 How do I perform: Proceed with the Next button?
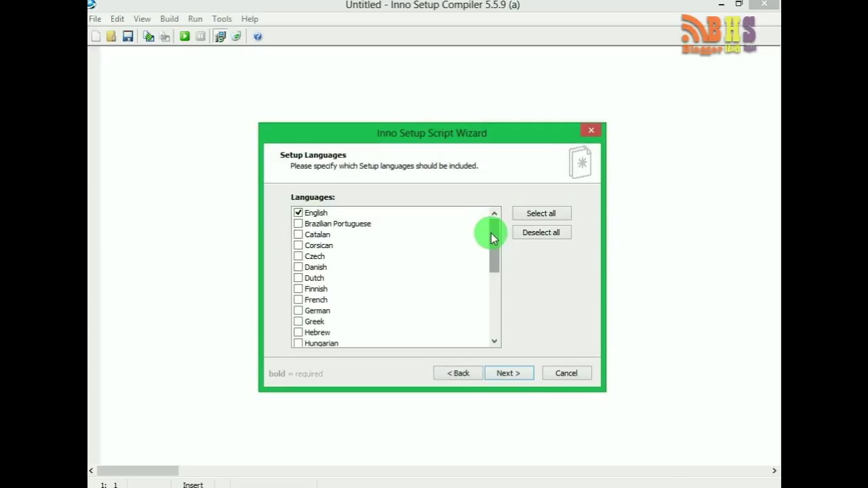click(509, 373)
